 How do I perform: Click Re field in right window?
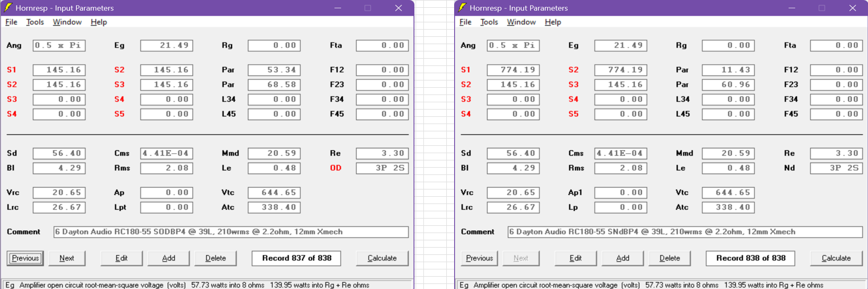click(x=836, y=153)
